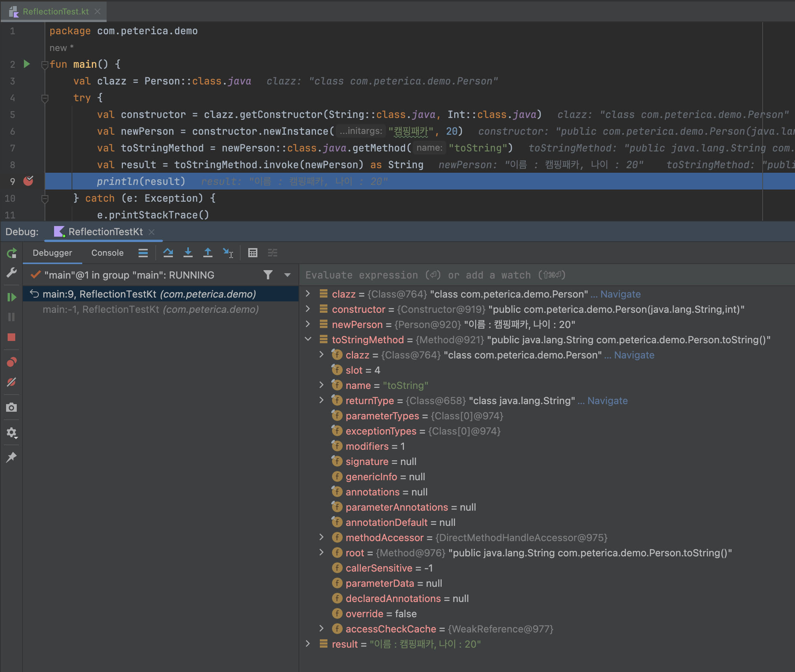Toggle the Mute Breakpoints icon
The height and width of the screenshot is (672, 795).
(11, 382)
